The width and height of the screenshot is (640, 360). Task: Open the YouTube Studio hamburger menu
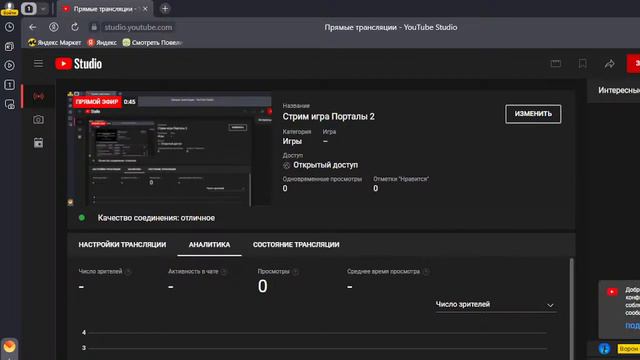coord(38,63)
